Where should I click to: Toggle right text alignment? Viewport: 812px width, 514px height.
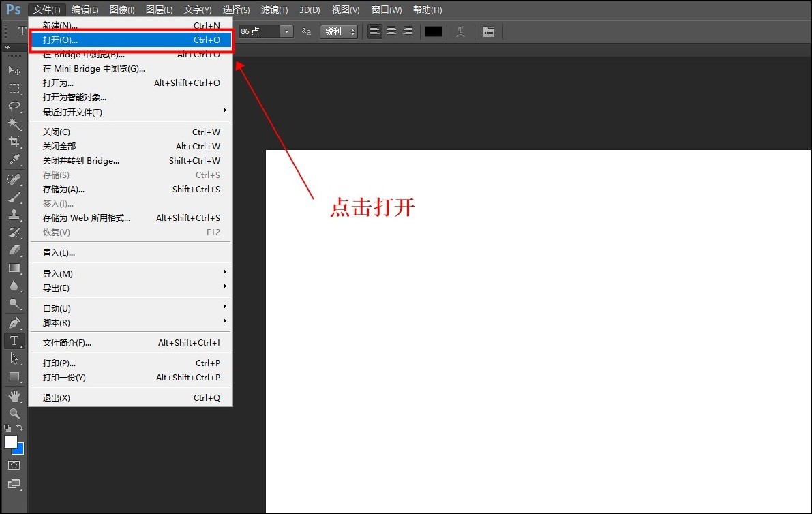(408, 31)
